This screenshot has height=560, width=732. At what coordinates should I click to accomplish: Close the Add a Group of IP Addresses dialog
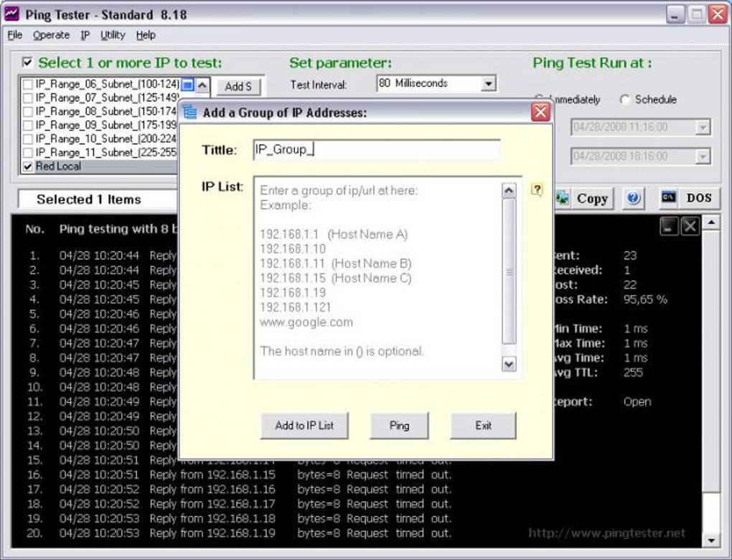click(540, 112)
